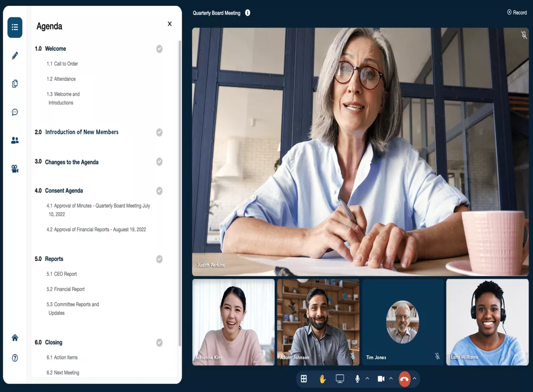Open the chat bubble icon
Viewport: 533px width, 392px height.
15,112
